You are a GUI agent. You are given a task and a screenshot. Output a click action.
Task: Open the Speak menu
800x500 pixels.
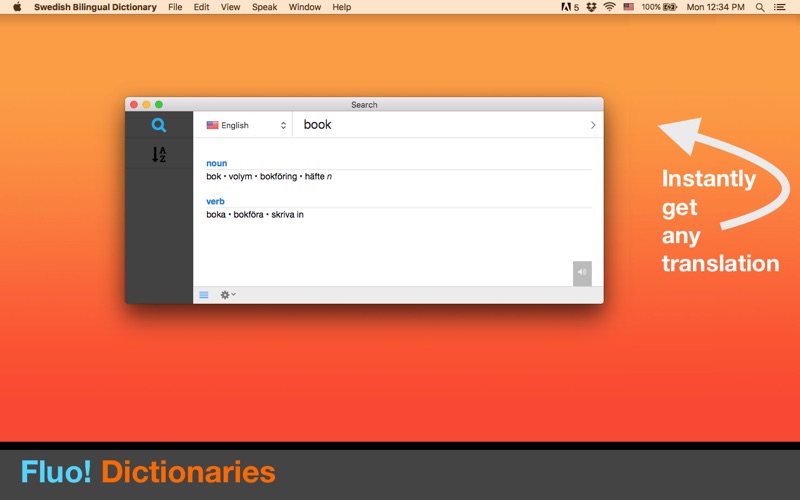pos(264,7)
